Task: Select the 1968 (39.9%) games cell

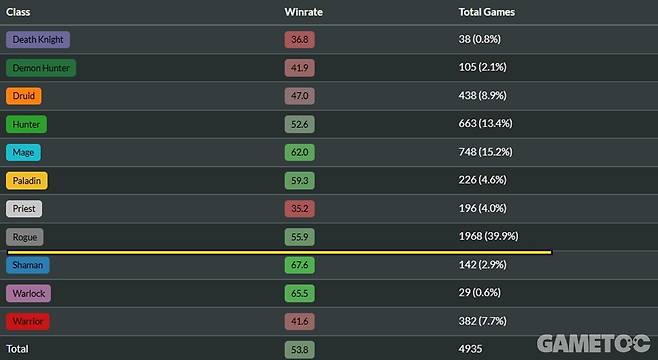Action: tap(488, 236)
